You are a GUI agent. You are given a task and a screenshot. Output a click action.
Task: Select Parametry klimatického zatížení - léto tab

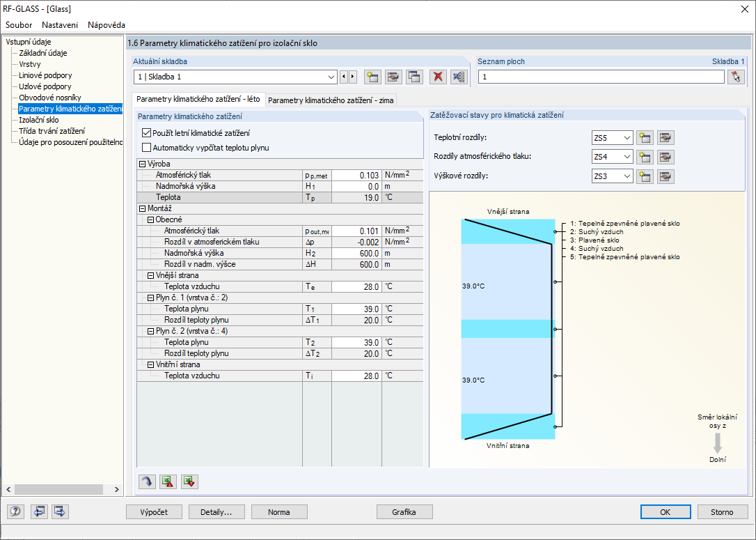coord(198,99)
